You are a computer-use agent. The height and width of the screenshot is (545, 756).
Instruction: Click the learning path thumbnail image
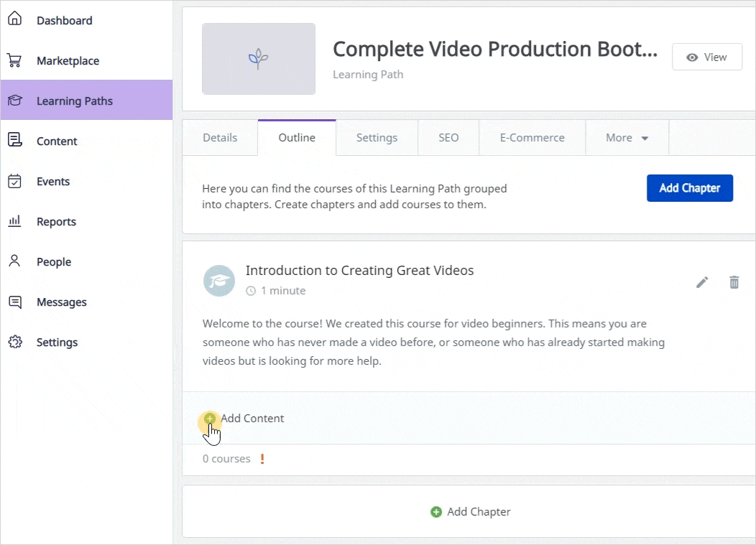(x=259, y=59)
